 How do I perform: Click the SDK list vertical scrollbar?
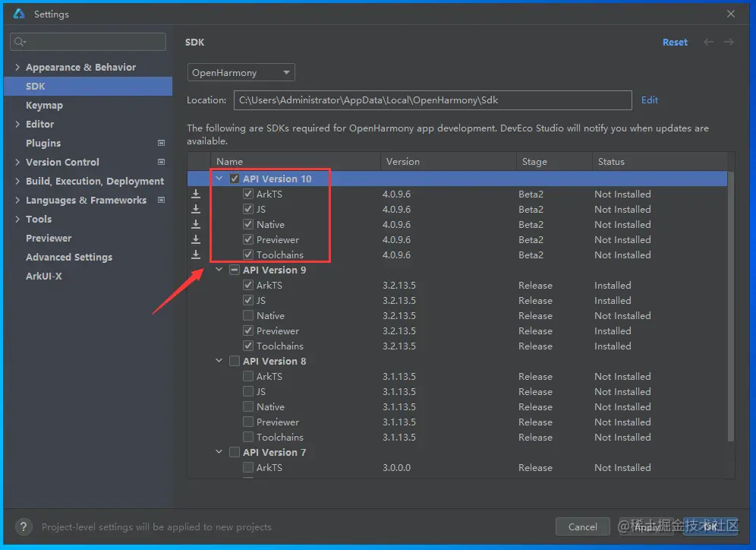point(731,306)
